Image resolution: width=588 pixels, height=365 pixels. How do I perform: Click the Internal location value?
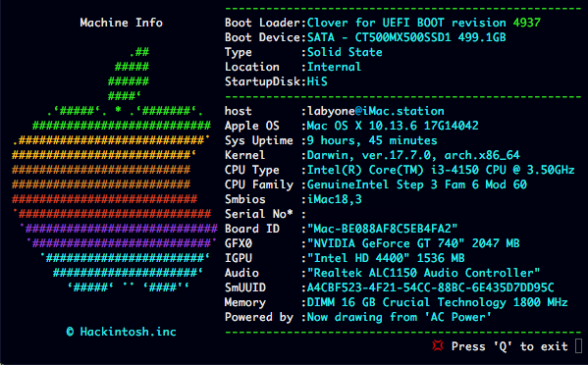(x=334, y=67)
